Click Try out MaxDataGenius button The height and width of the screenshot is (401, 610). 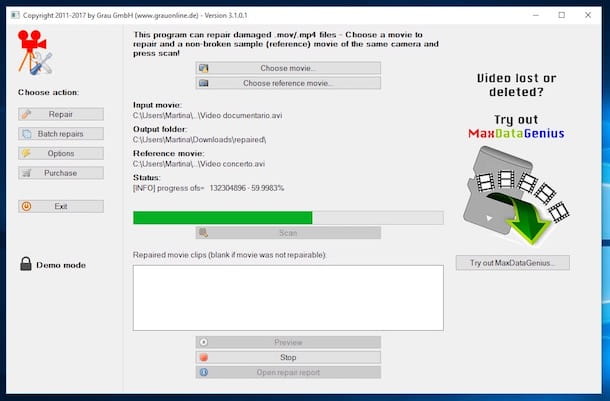tap(513, 263)
